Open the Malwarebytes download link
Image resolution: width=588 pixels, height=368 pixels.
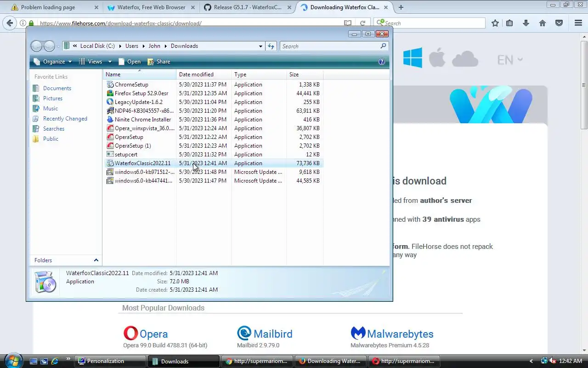pyautogui.click(x=400, y=333)
